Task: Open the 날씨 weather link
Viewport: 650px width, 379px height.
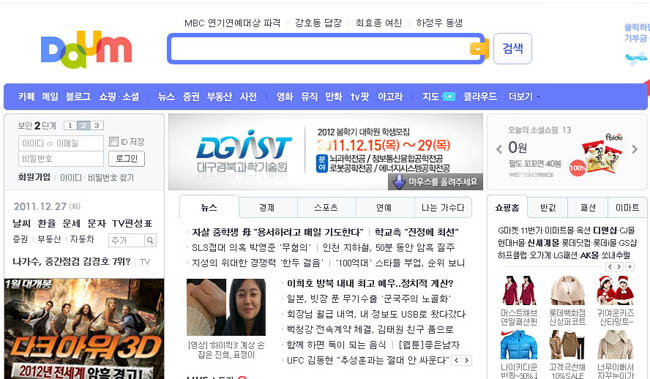Action: pos(22,224)
